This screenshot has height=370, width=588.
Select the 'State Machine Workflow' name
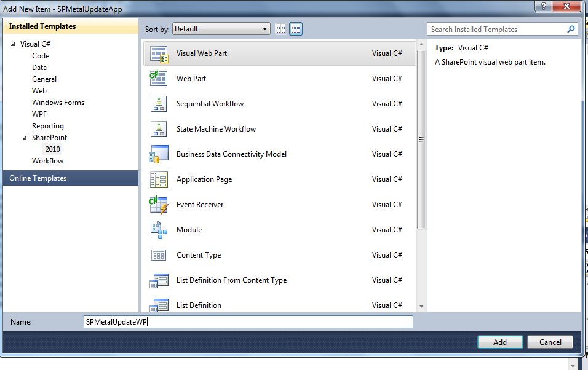[x=216, y=129]
